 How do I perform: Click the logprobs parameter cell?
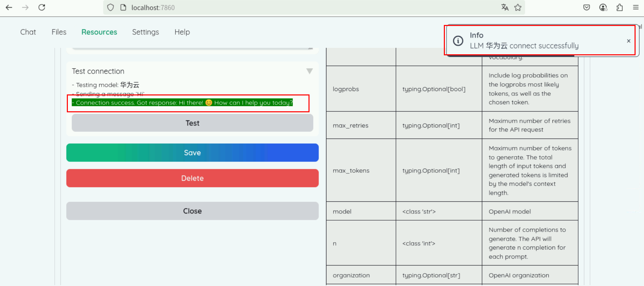pos(361,89)
